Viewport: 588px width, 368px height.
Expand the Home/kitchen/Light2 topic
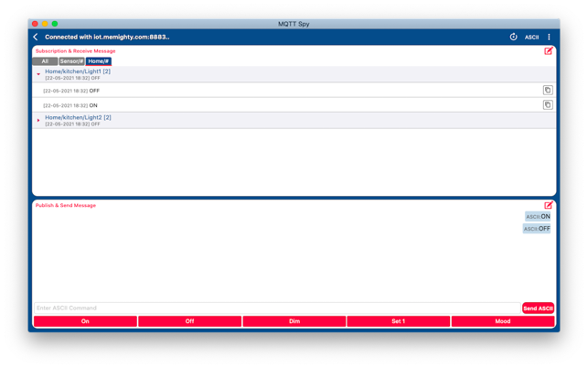click(38, 121)
